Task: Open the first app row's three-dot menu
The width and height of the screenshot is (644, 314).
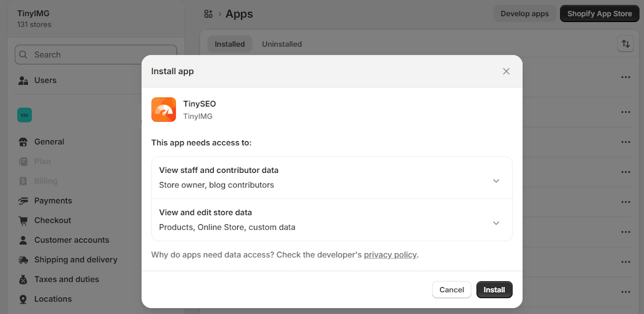Action: [x=625, y=77]
